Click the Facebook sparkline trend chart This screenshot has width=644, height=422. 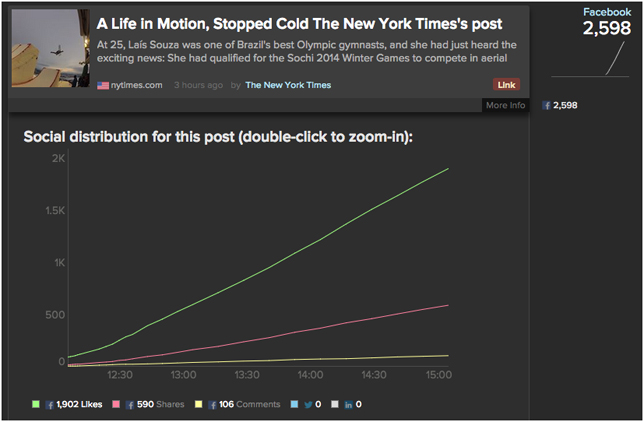(x=590, y=59)
